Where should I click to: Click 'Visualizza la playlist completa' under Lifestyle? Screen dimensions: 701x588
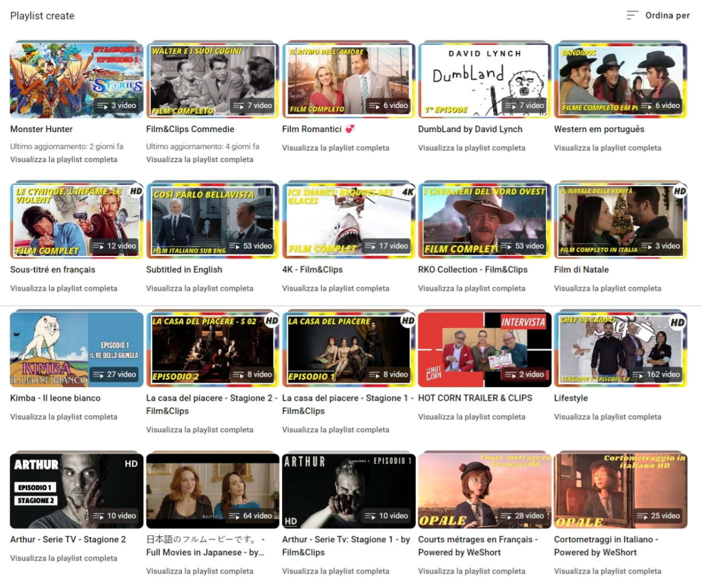point(608,417)
